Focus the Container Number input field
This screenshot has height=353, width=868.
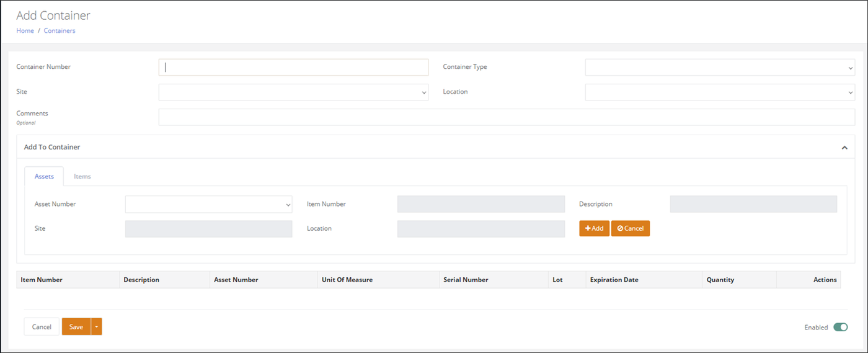click(293, 67)
